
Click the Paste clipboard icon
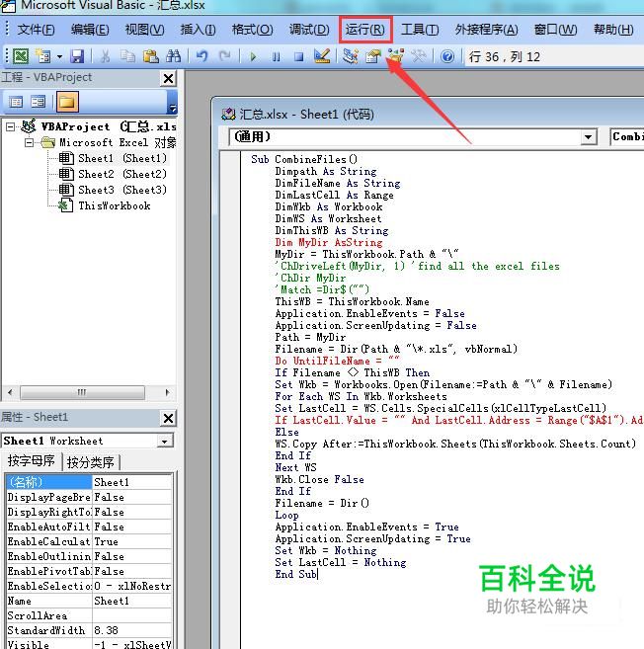tap(151, 56)
